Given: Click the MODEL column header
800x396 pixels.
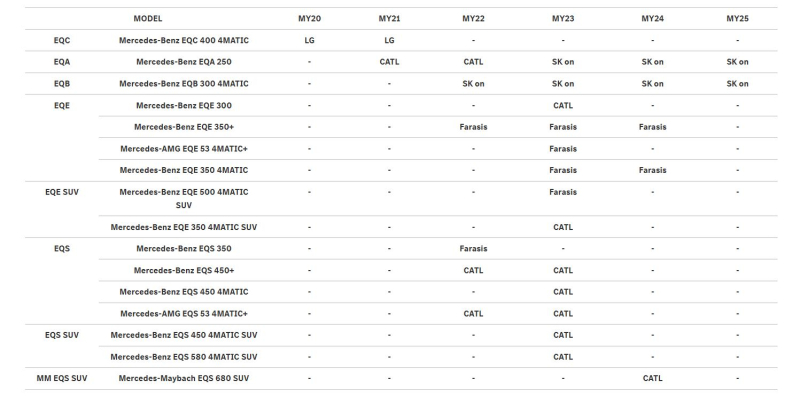Looking at the screenshot, I should point(147,18).
